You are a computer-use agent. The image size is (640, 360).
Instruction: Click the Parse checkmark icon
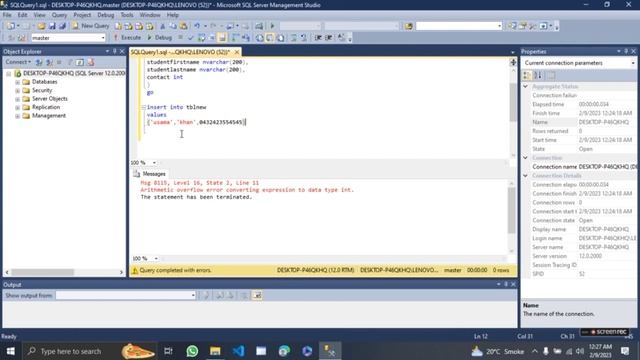[x=191, y=38]
